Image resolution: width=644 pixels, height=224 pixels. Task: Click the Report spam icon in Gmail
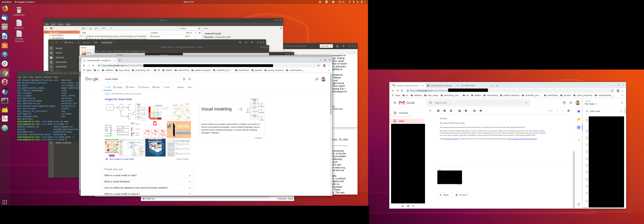444,111
